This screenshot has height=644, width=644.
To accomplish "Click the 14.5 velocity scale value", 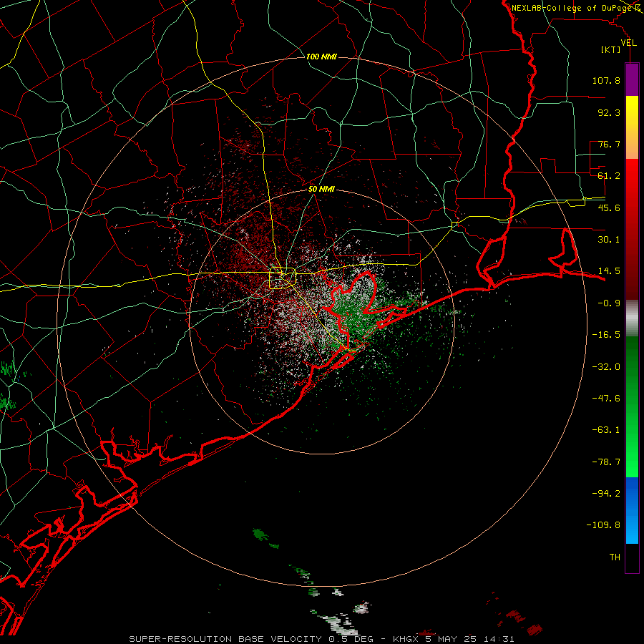I will (609, 271).
